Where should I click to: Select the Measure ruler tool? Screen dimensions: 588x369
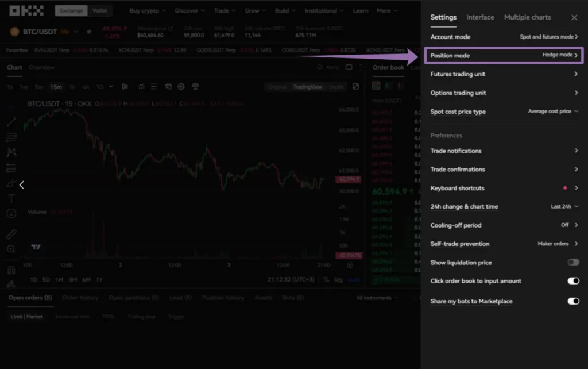point(11,236)
